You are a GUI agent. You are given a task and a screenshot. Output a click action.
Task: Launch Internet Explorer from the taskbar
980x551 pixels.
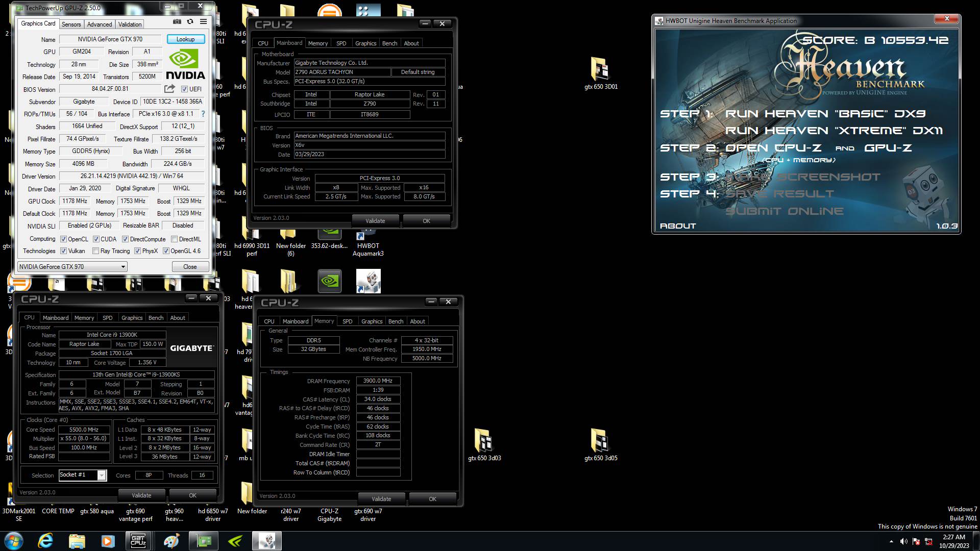46,541
